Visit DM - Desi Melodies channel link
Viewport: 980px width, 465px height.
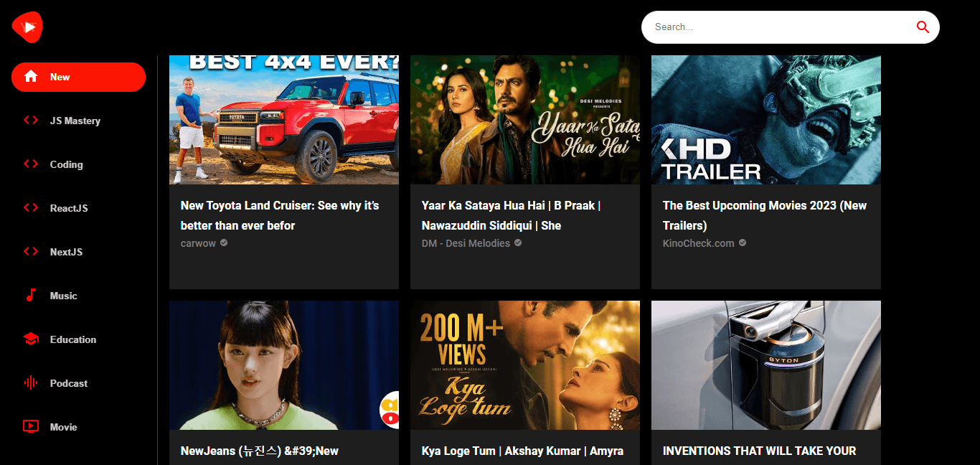click(466, 243)
